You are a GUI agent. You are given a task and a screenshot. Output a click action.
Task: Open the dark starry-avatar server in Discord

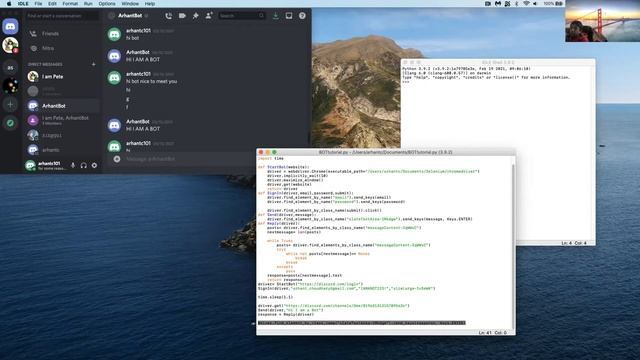[x=10, y=86]
